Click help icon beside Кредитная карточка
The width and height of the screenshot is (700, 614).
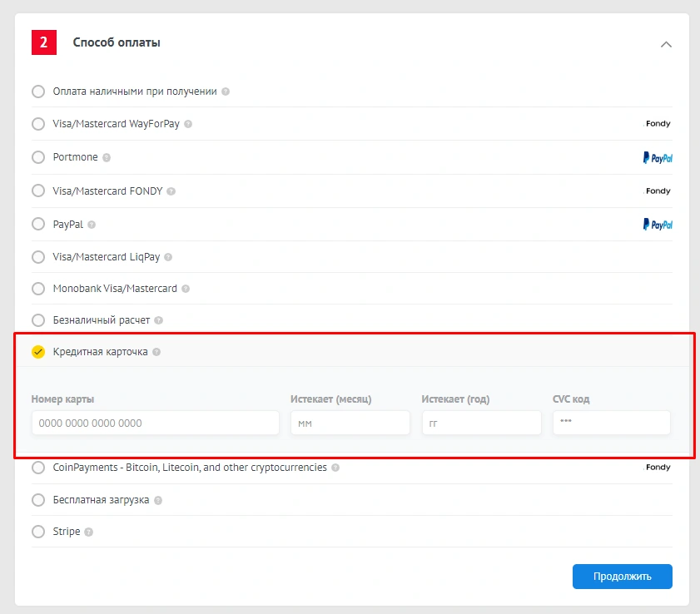156,352
